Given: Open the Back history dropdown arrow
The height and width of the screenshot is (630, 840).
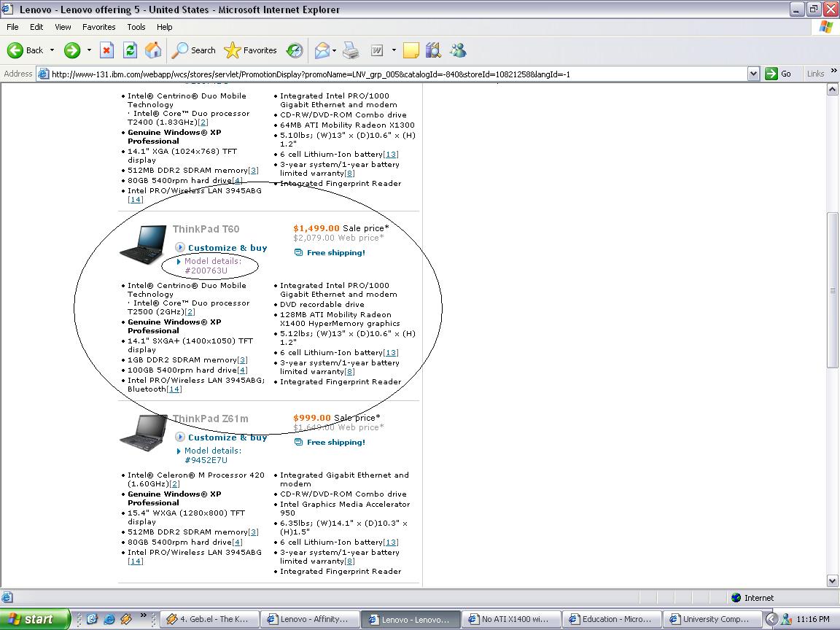Looking at the screenshot, I should coord(52,50).
